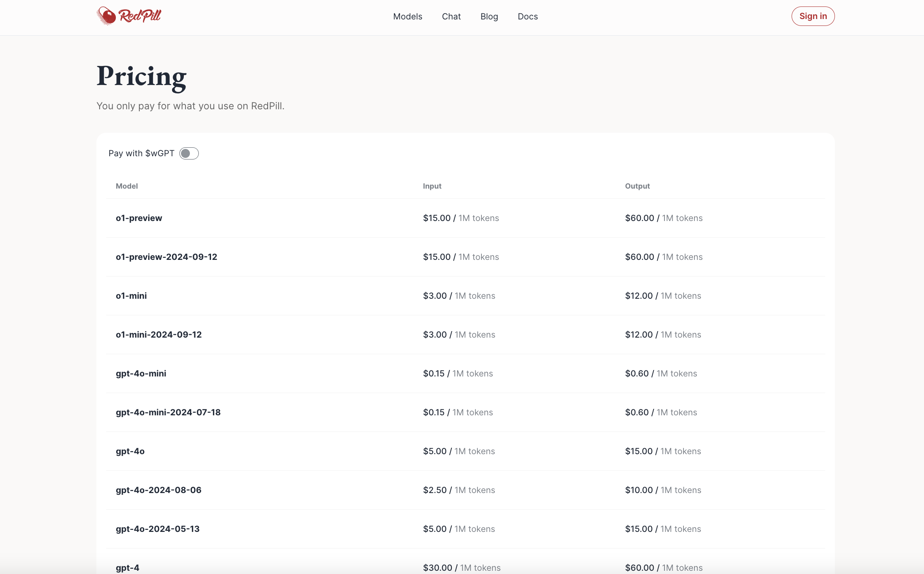This screenshot has width=924, height=574.
Task: Open the Models page
Action: (407, 17)
